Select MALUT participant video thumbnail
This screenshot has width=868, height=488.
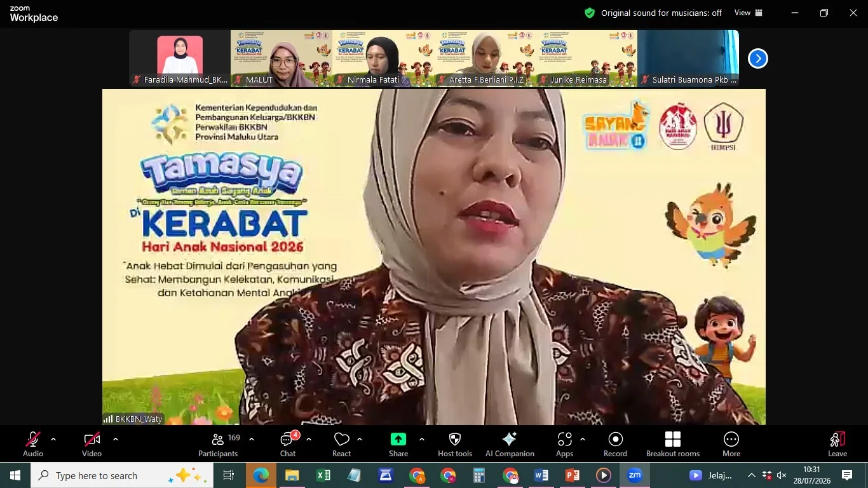tap(281, 58)
